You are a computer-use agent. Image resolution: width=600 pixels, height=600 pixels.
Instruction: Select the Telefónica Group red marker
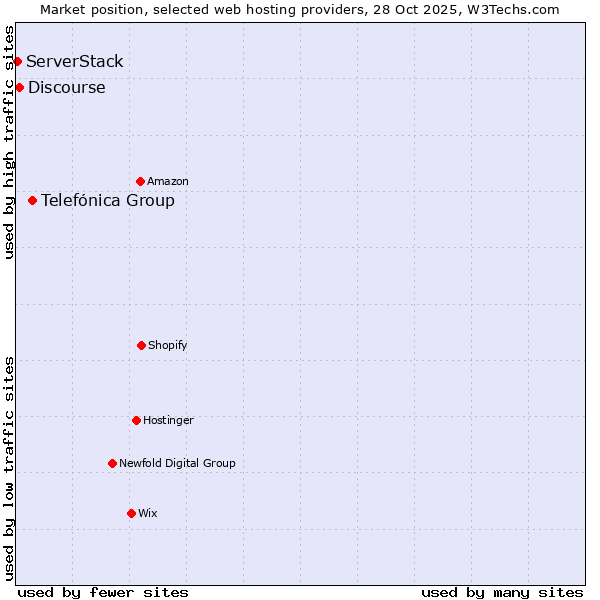pyautogui.click(x=32, y=201)
